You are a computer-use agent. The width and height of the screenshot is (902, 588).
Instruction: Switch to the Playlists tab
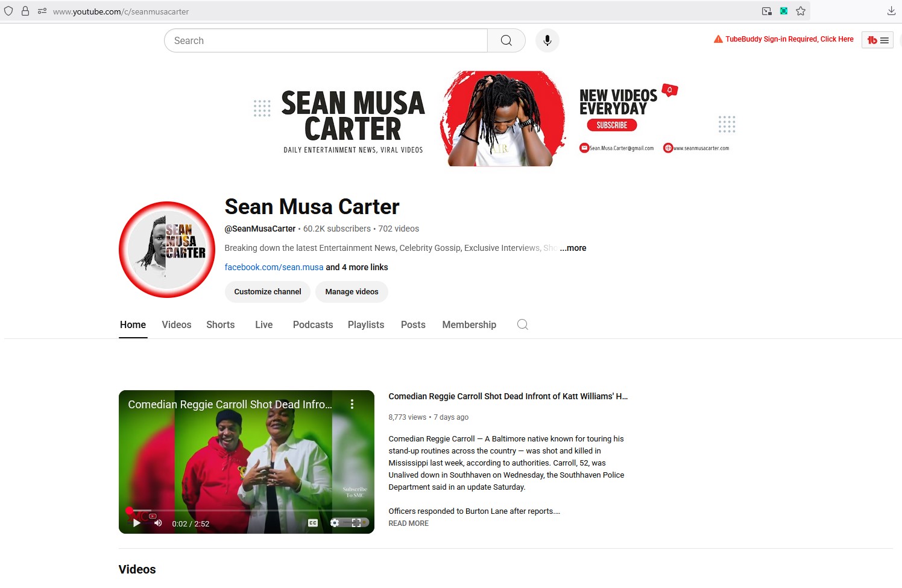click(366, 324)
